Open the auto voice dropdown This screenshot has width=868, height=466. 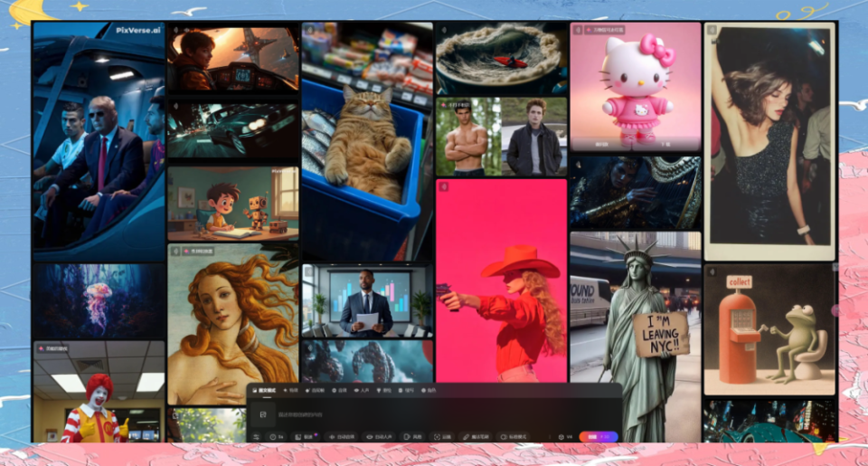[x=379, y=437]
